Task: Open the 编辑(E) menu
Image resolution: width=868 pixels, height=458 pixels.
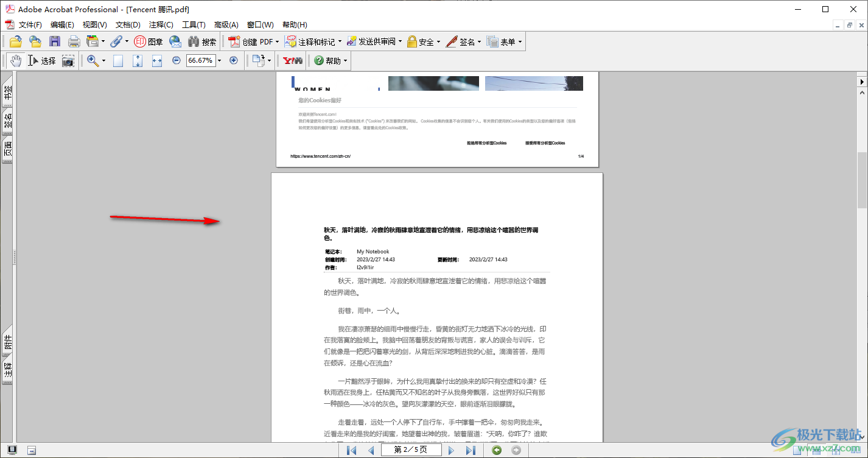Action: pyautogui.click(x=62, y=24)
